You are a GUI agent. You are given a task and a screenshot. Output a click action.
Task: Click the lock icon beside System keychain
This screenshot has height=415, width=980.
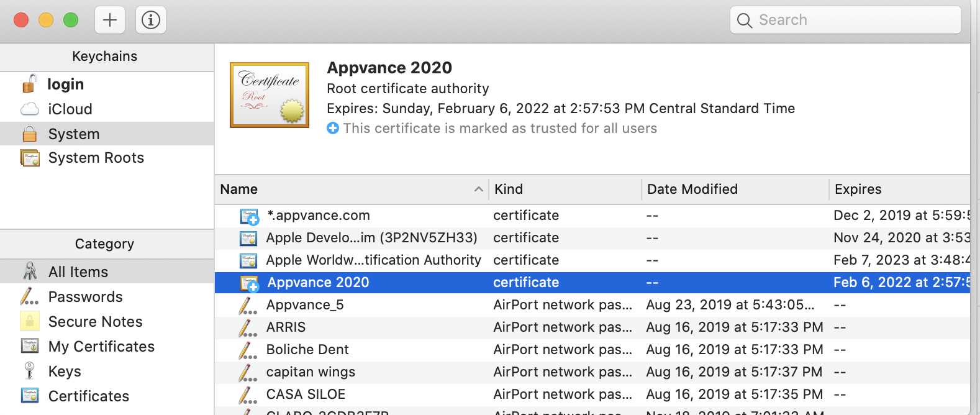tap(29, 134)
